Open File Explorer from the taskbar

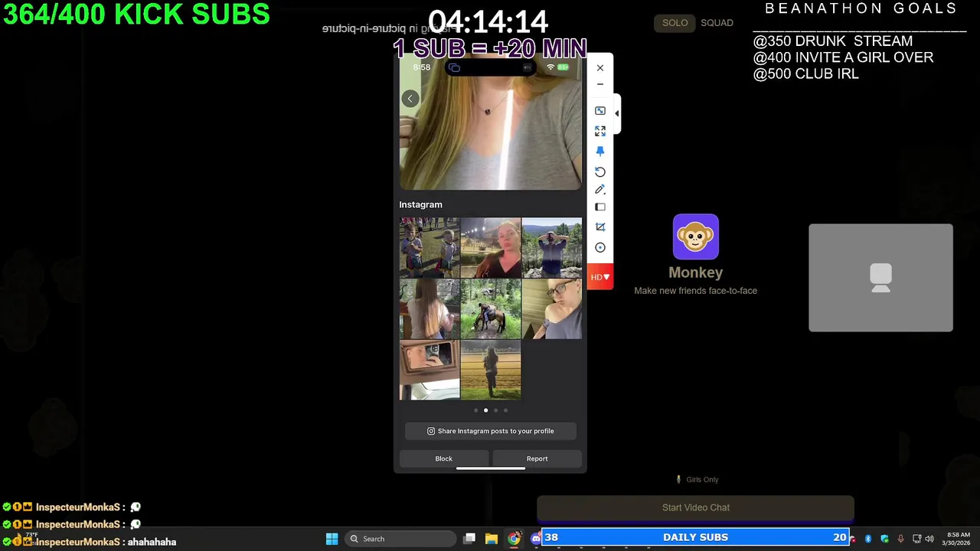click(x=492, y=539)
